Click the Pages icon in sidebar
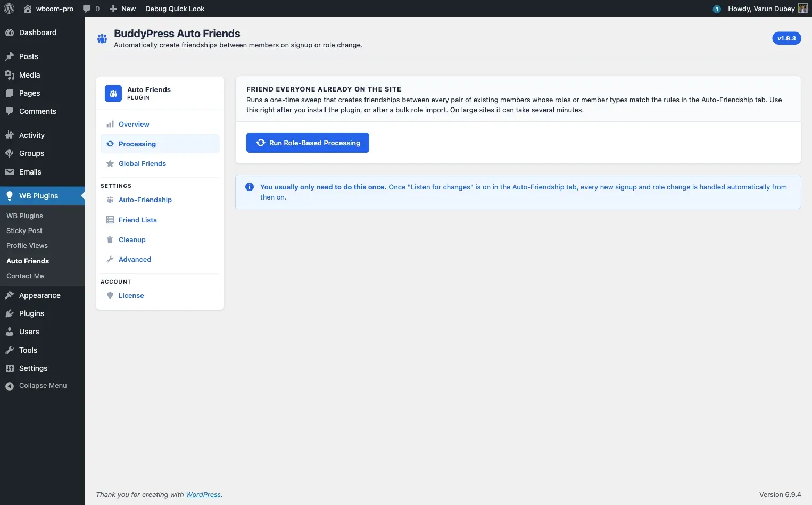Viewport: 812px width, 505px height. coord(10,93)
